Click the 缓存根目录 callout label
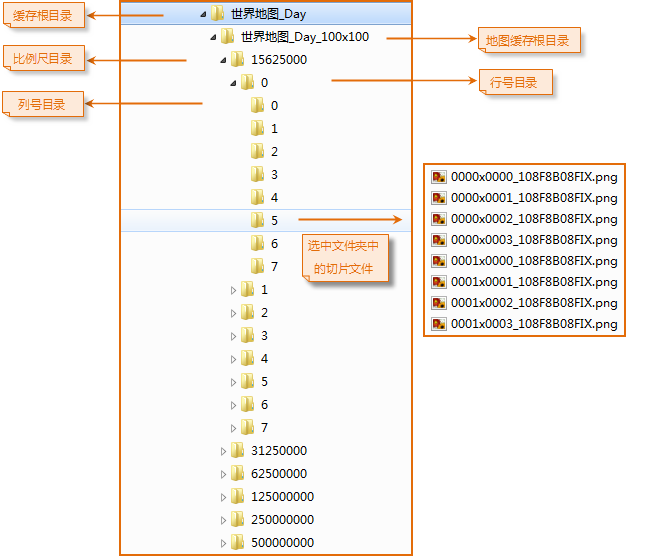This screenshot has height=556, width=647. coord(42,16)
